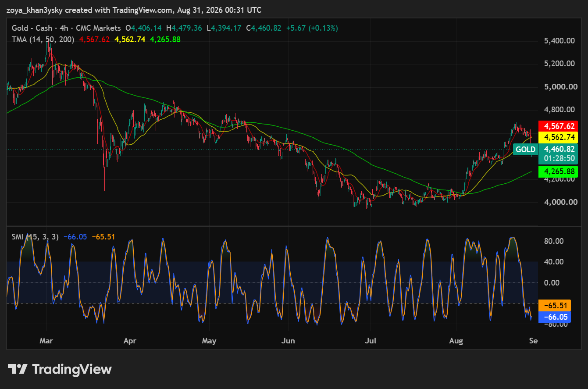The image size is (588, 389).
Task: Click the close value C4,460.82 in the legend
Action: click(264, 28)
